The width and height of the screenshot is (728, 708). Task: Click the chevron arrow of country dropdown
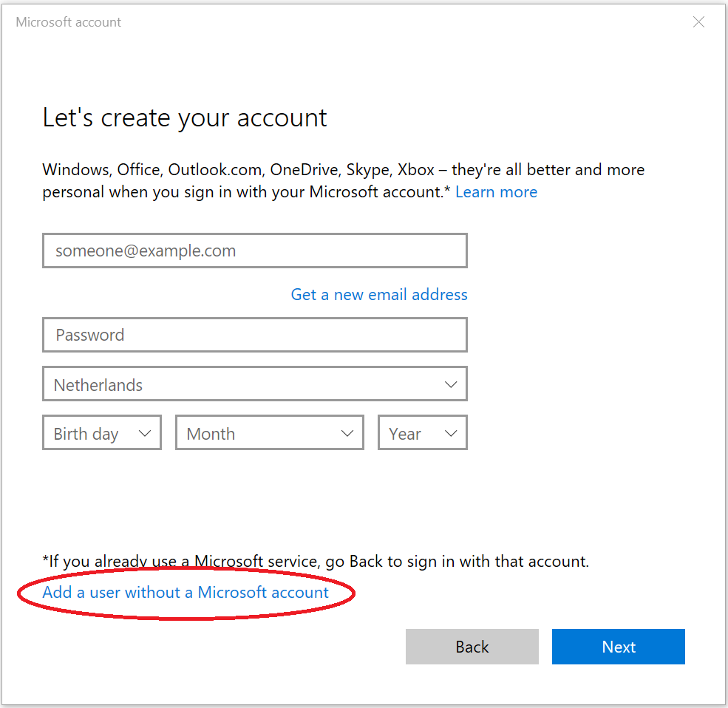pyautogui.click(x=451, y=385)
